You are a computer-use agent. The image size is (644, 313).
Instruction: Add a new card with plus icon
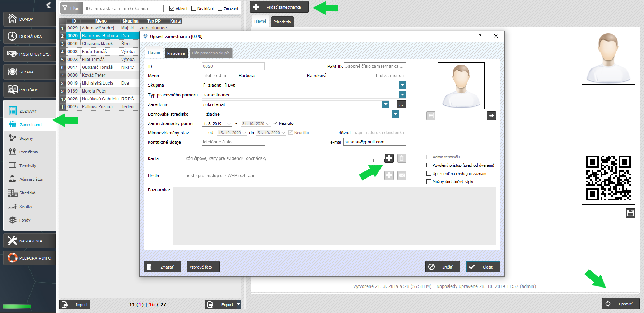coord(389,158)
